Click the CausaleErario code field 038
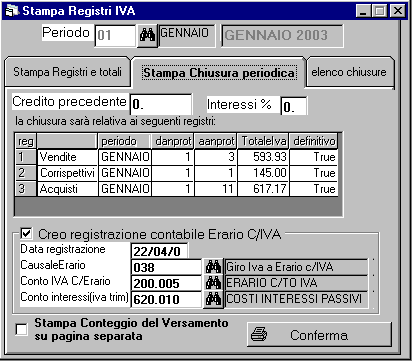This screenshot has height=361, width=412. pyautogui.click(x=167, y=267)
